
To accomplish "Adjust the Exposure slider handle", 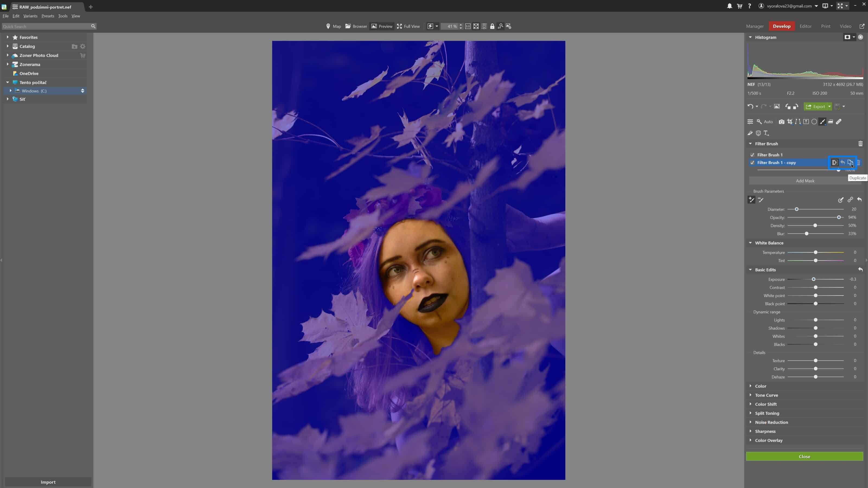I will click(813, 279).
